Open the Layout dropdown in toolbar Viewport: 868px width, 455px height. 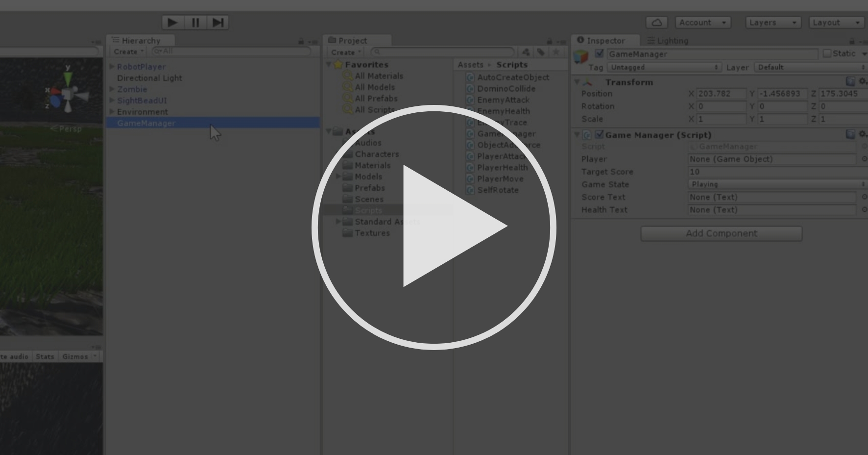[x=836, y=22]
